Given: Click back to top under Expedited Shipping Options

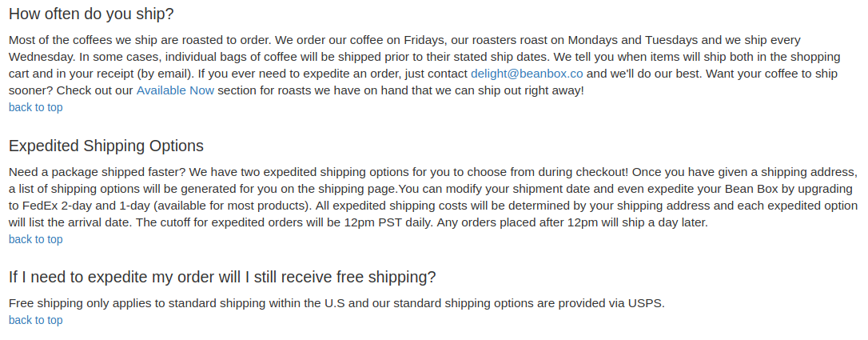Looking at the screenshot, I should point(35,239).
